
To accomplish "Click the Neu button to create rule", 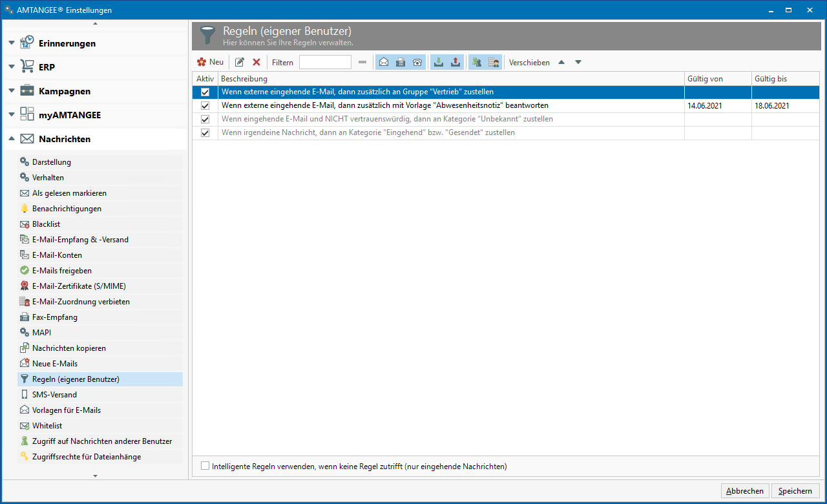I will tap(210, 62).
